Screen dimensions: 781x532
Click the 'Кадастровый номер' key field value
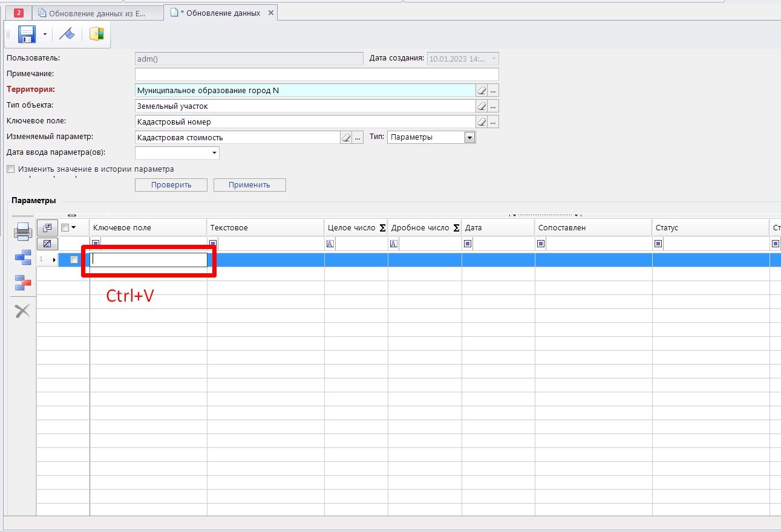pos(306,122)
